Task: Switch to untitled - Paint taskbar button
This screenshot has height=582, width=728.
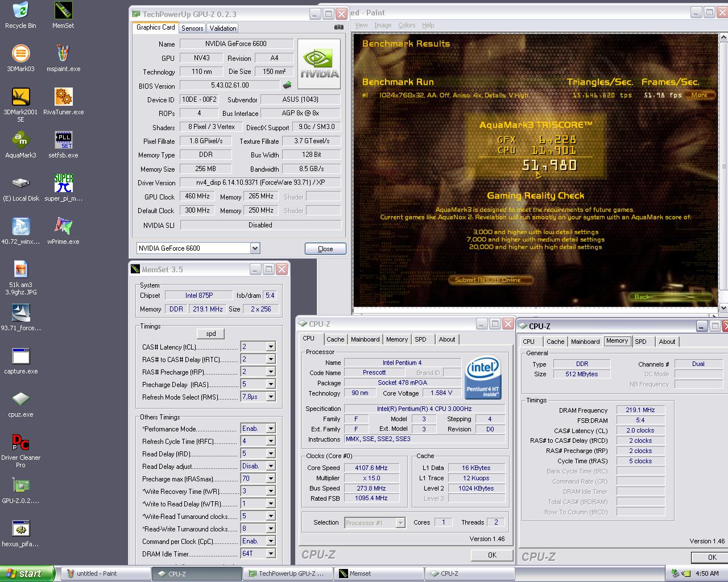Action: tap(105, 573)
